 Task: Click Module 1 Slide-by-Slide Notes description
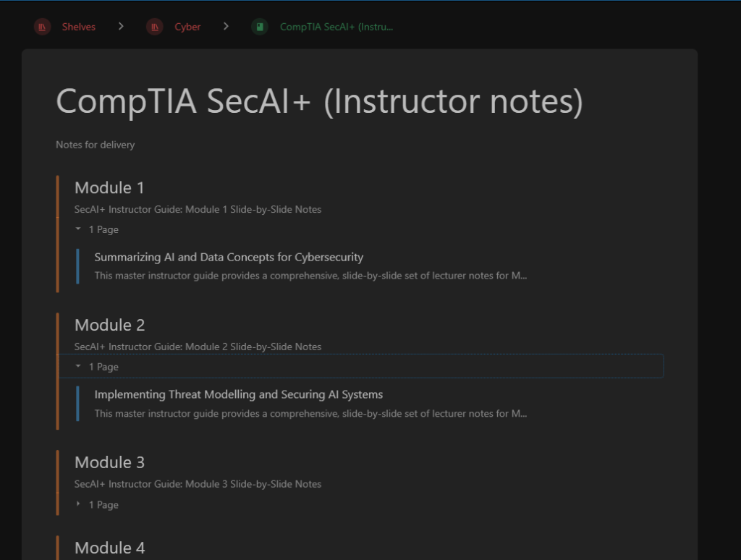point(198,209)
